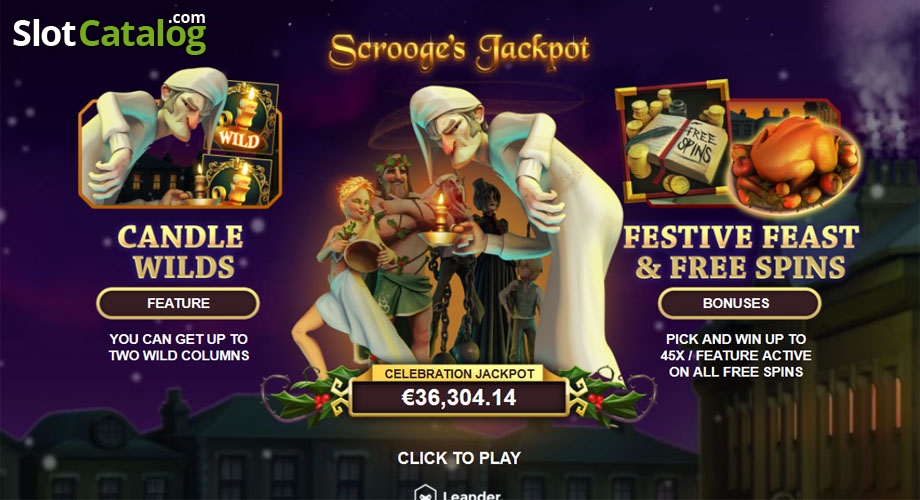
Task: Open the SlotCatalog.com logo link
Action: point(110,33)
